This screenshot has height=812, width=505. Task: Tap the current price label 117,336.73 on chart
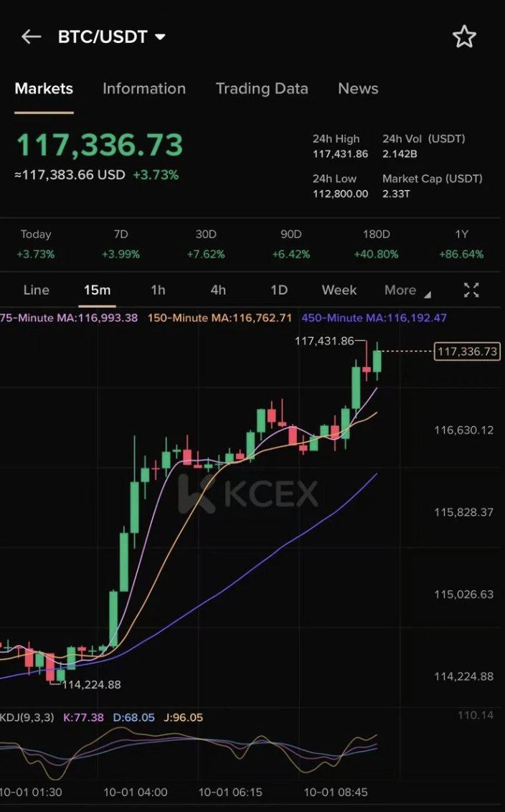pos(467,351)
